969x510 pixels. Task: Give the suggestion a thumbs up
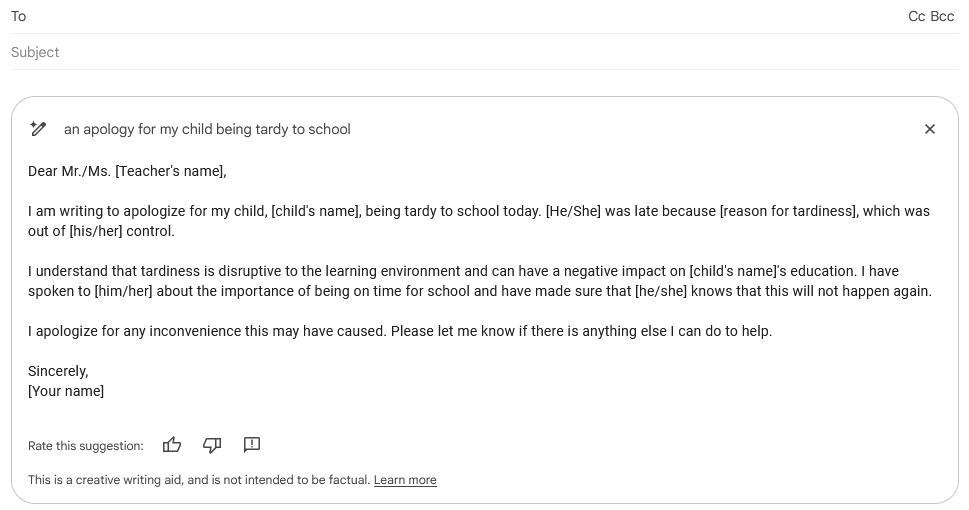pos(172,444)
